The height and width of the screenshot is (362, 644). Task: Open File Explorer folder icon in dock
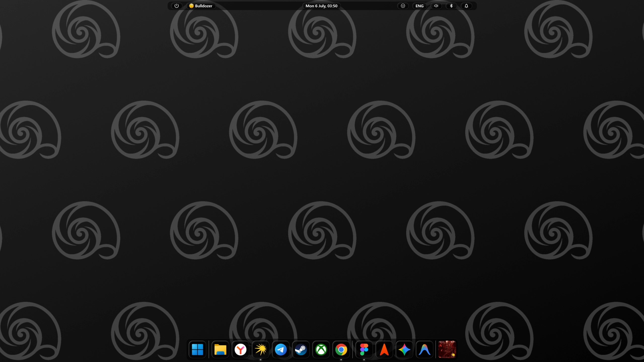pos(220,349)
